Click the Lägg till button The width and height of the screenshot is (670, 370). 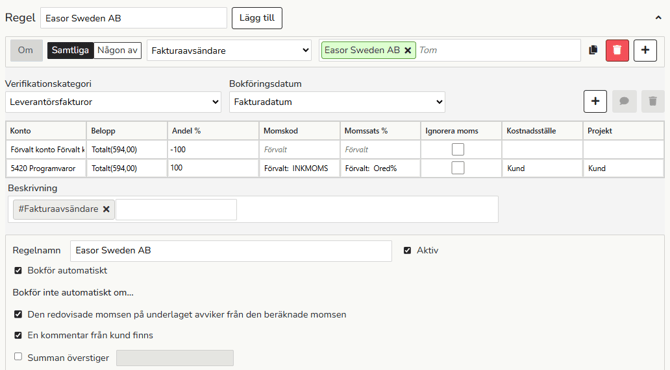(257, 18)
